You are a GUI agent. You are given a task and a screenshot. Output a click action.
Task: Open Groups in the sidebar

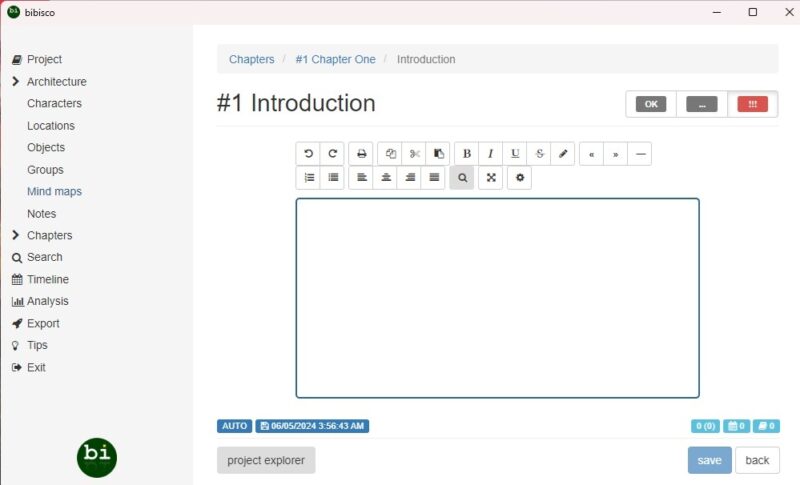click(45, 169)
